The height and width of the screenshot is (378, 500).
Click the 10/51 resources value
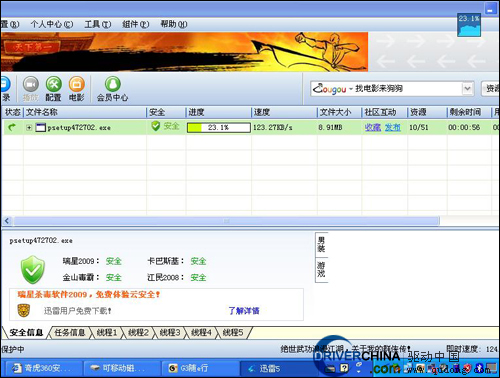pos(419,128)
